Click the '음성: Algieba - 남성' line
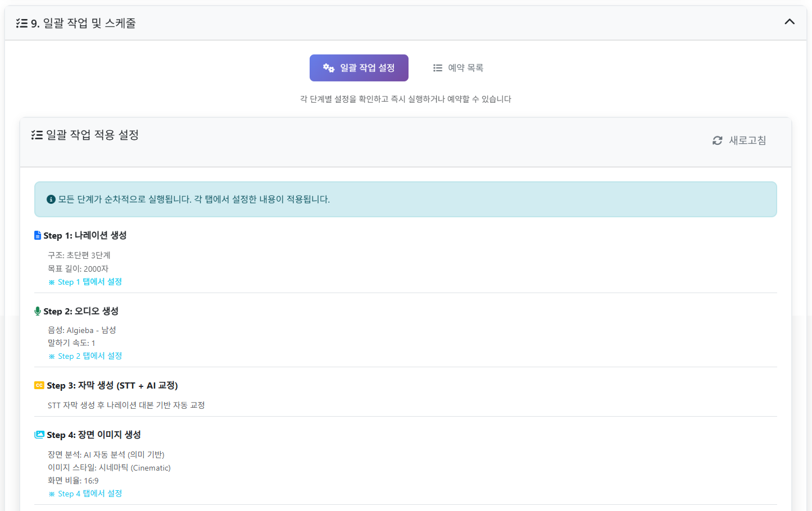The width and height of the screenshot is (812, 511). (x=82, y=330)
